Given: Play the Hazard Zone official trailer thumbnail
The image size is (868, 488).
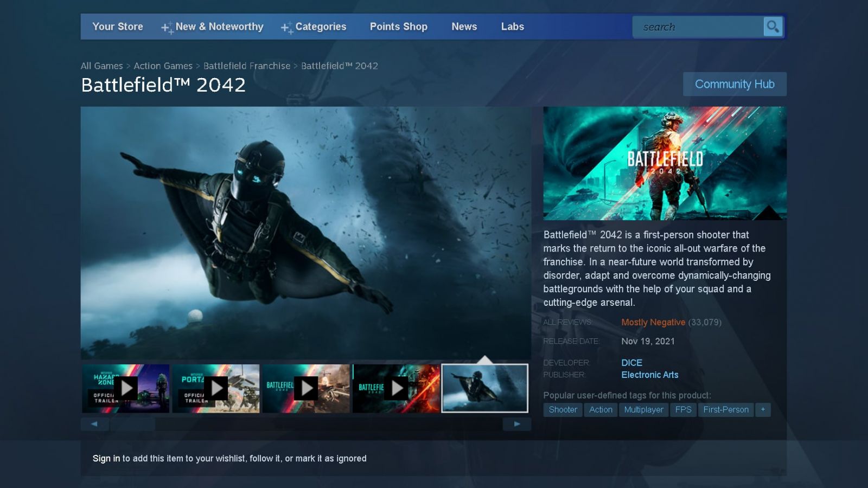Looking at the screenshot, I should point(126,388).
